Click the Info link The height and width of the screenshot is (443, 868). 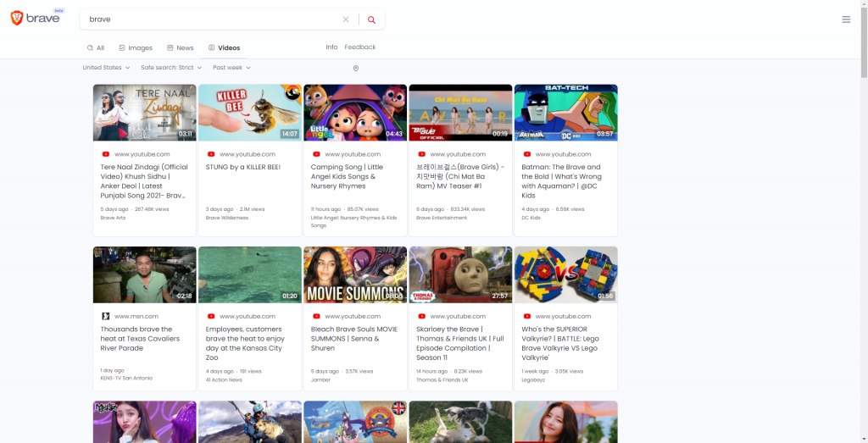pyautogui.click(x=331, y=47)
